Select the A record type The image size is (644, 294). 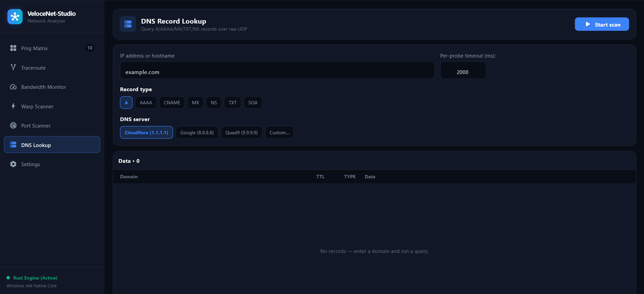click(126, 103)
